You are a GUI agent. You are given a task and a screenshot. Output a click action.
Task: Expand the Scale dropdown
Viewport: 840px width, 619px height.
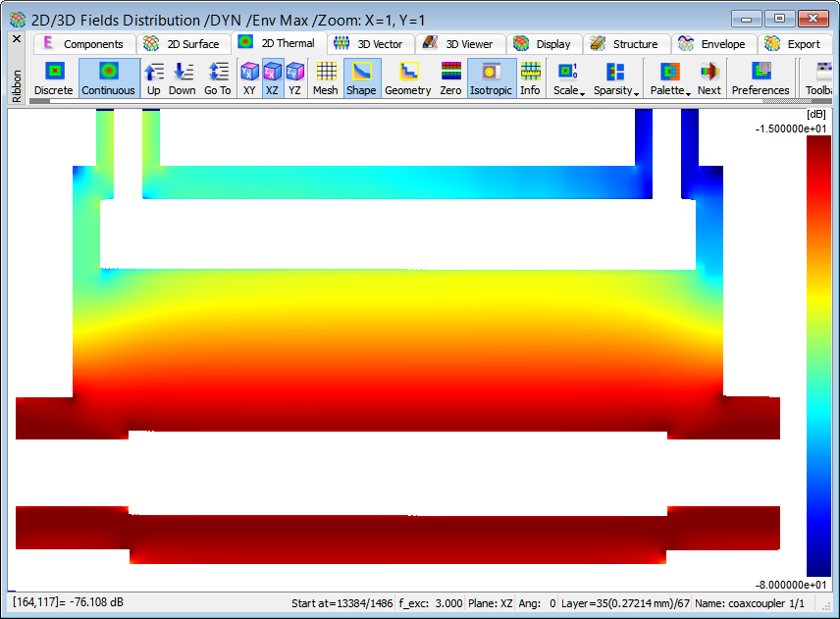(x=568, y=78)
